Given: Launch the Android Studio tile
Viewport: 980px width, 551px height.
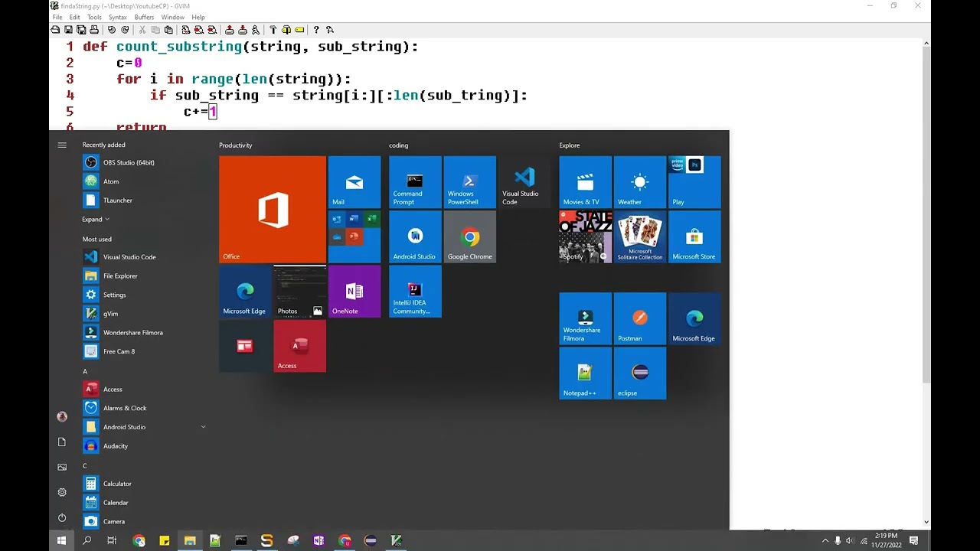Looking at the screenshot, I should [415, 237].
